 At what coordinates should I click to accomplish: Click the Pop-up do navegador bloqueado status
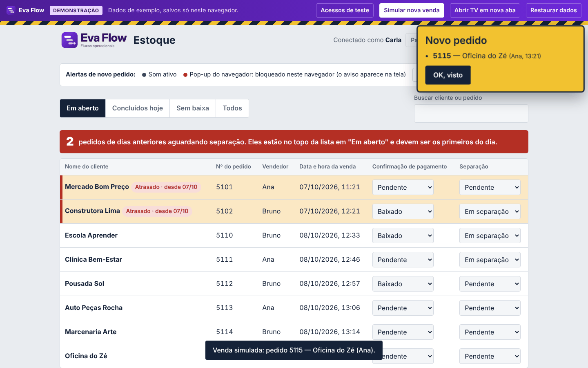(294, 74)
